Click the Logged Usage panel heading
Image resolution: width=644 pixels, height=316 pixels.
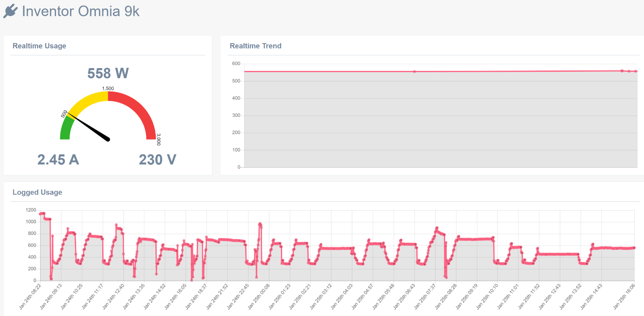[x=37, y=192]
